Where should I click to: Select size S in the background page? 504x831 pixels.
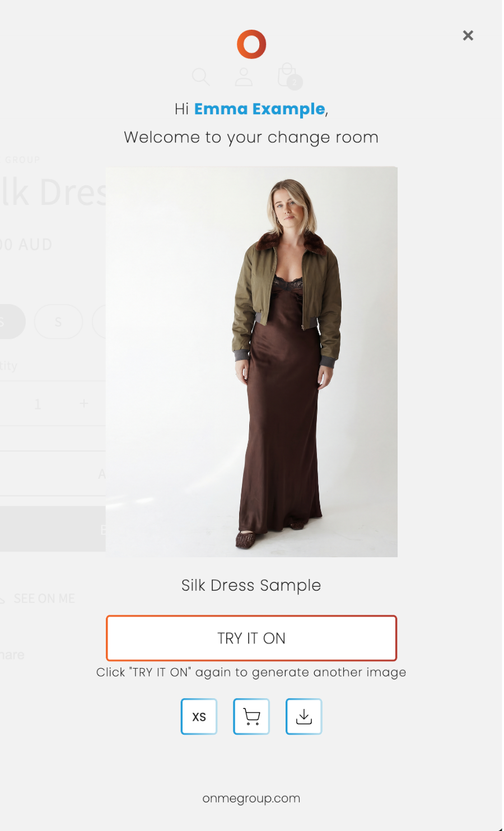58,321
